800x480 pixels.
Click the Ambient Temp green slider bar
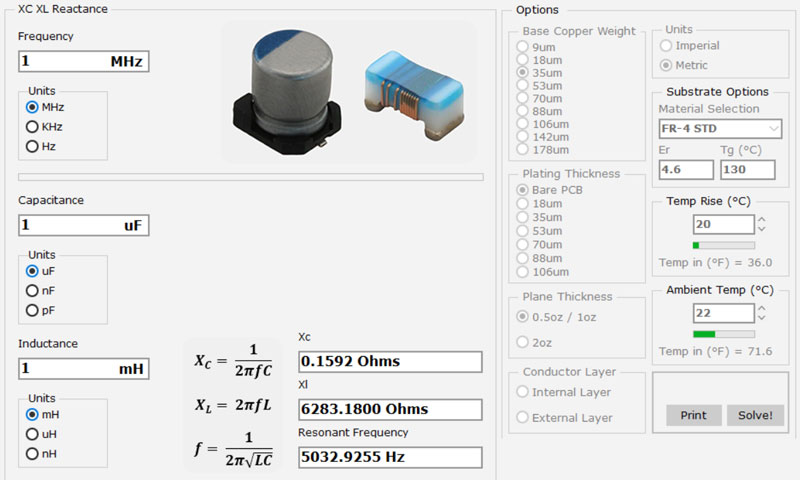click(x=723, y=334)
